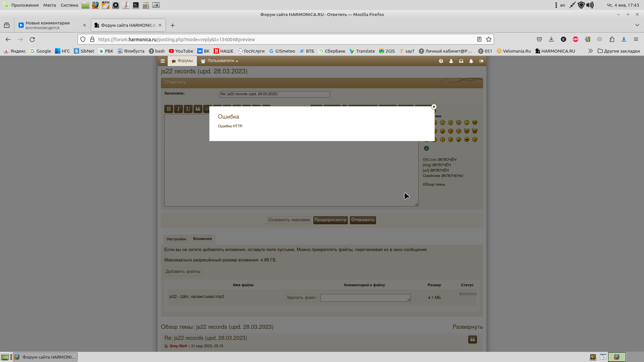Click the file comment text field
644x362 pixels.
(x=365, y=298)
